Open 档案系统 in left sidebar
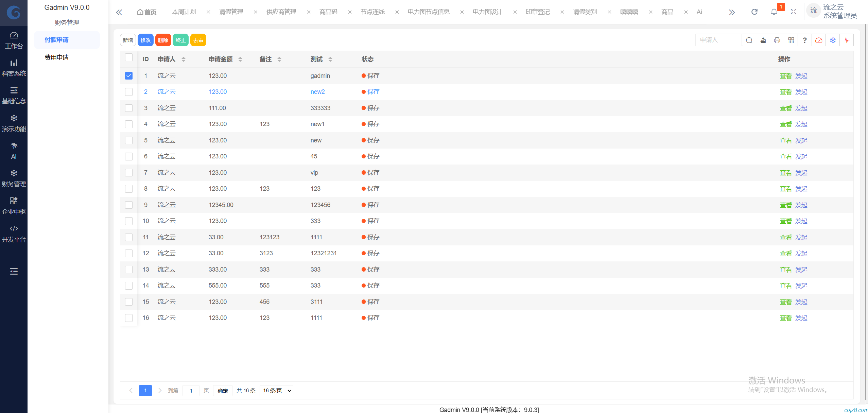Viewport: 868px width, 413px height. 14,68
